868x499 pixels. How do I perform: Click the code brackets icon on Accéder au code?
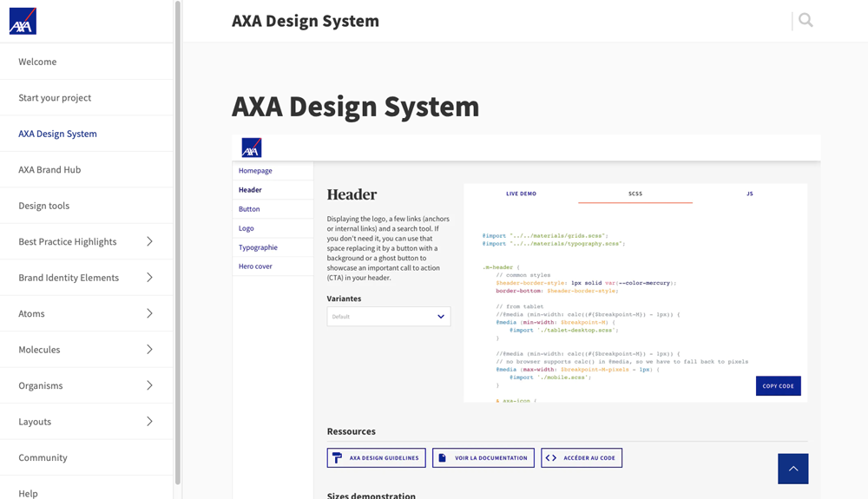click(551, 457)
